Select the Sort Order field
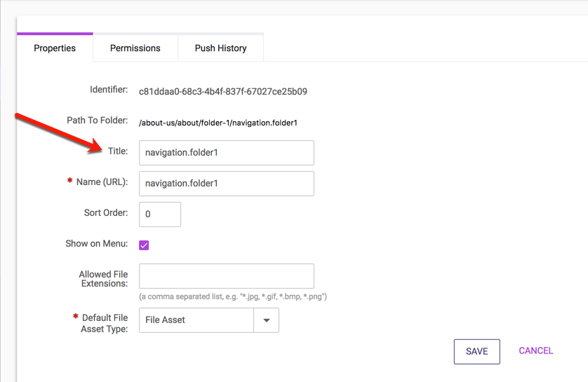 pyautogui.click(x=160, y=214)
